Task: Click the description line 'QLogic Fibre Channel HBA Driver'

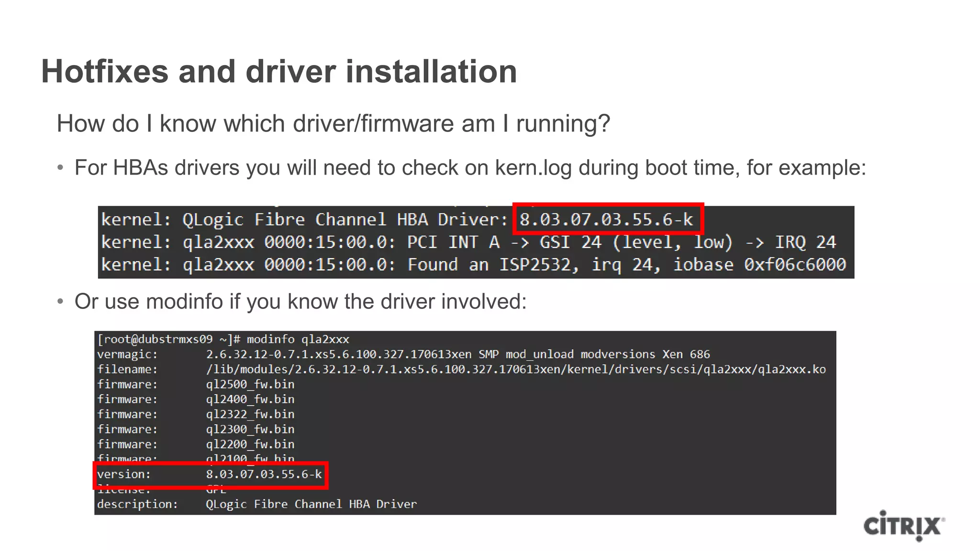Action: (257, 504)
